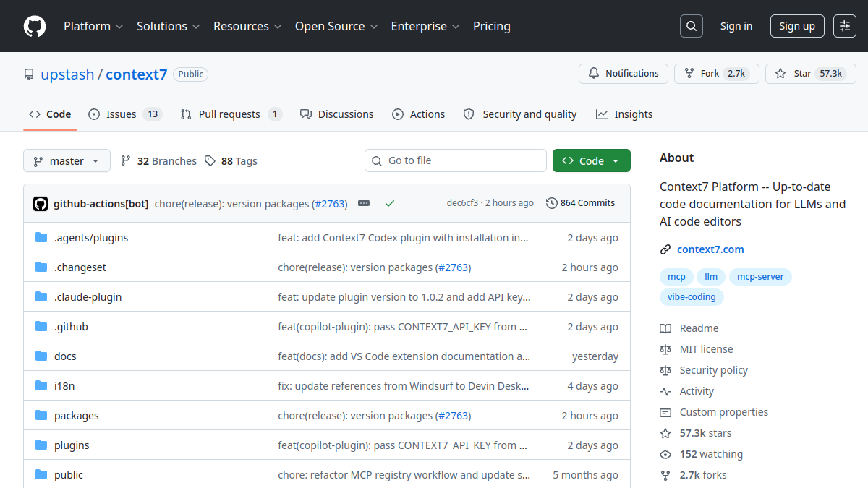Open the context7 repository name link
Screen dimensions: 868x488
click(137, 74)
